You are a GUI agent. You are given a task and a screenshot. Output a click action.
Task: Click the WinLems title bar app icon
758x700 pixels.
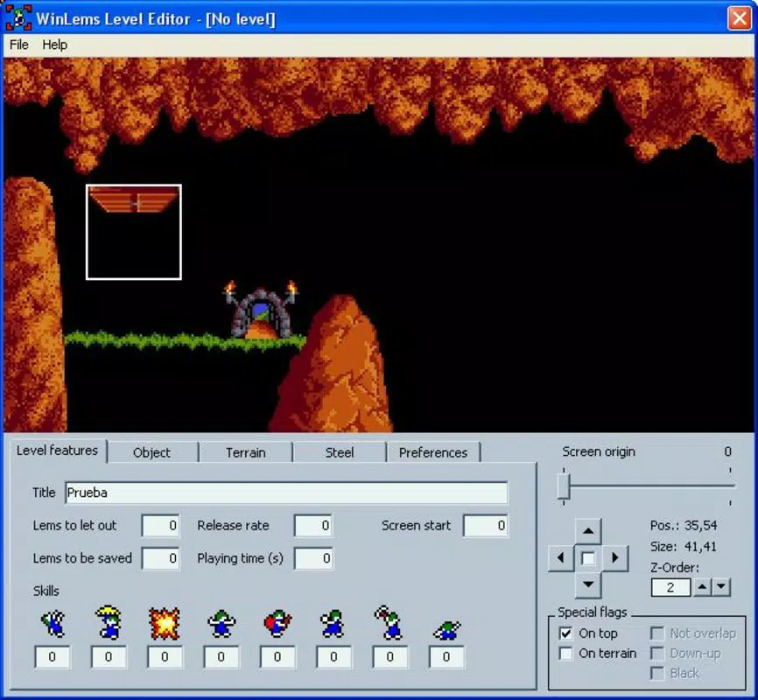(18, 17)
